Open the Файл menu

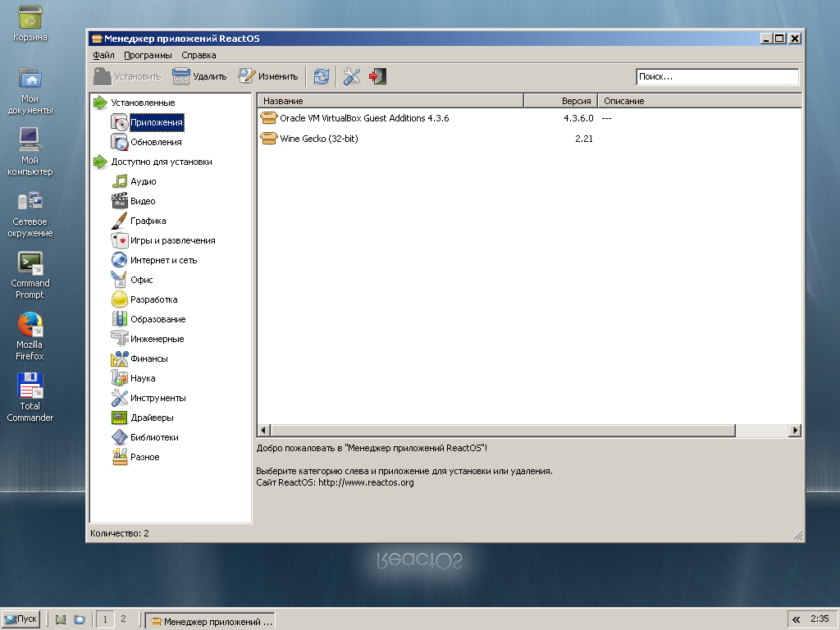(x=103, y=55)
